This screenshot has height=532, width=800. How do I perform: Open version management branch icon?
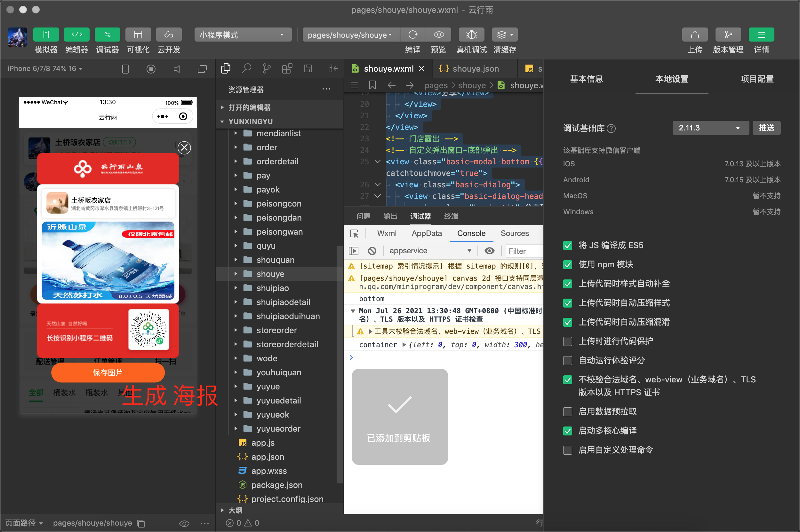coord(728,35)
